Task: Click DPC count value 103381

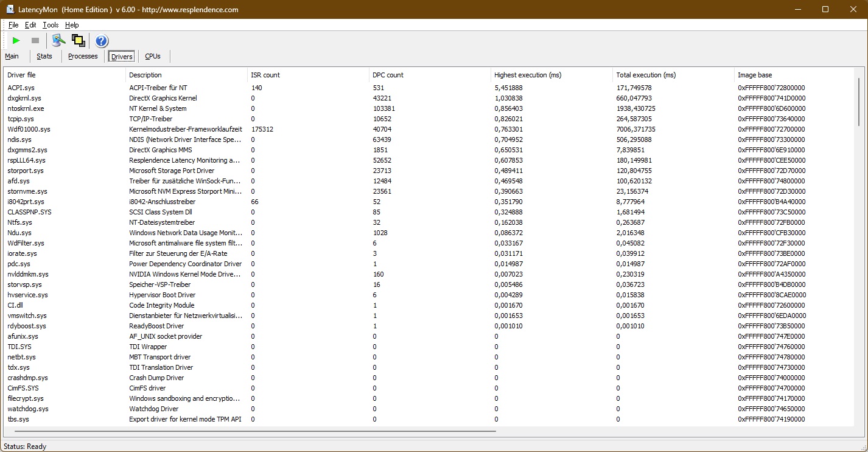Action: [x=384, y=108]
